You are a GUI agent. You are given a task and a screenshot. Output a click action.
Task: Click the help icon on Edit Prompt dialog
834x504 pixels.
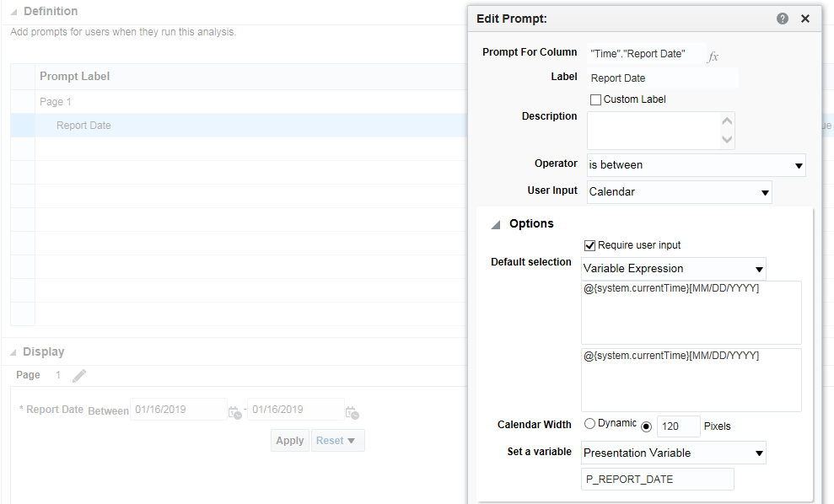782,18
